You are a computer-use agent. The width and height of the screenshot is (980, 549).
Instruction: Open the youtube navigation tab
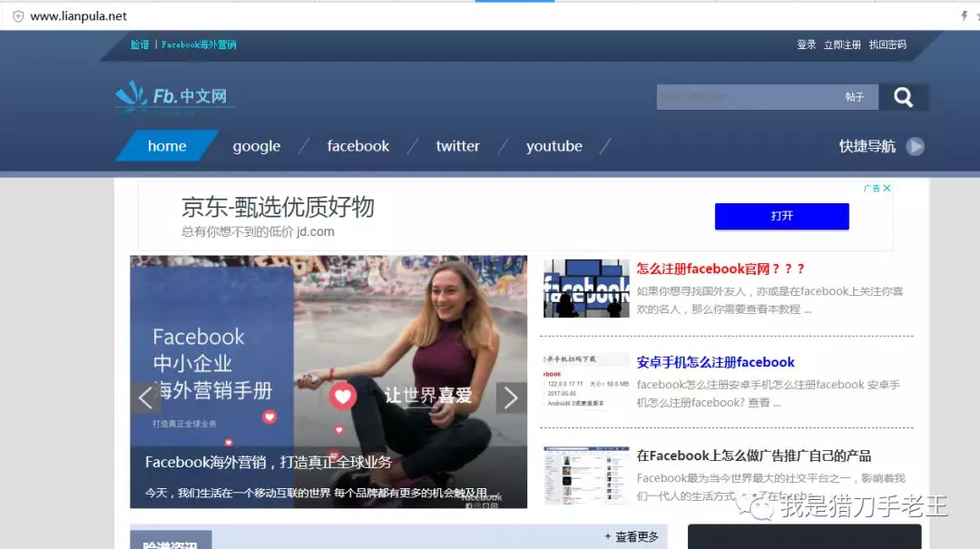point(554,146)
